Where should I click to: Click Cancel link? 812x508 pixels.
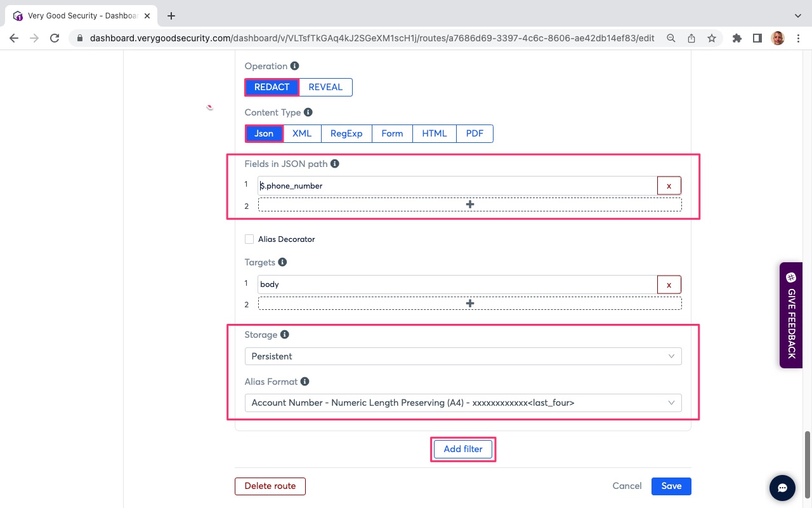tap(627, 486)
